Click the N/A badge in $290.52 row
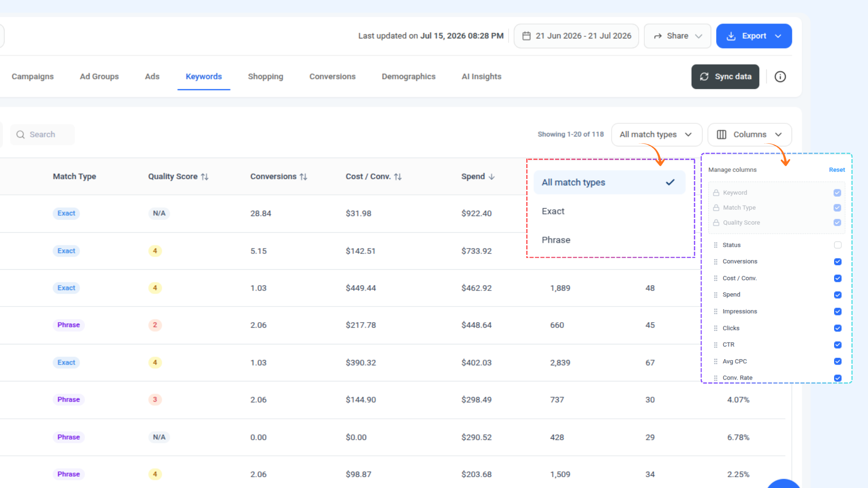 (x=159, y=437)
